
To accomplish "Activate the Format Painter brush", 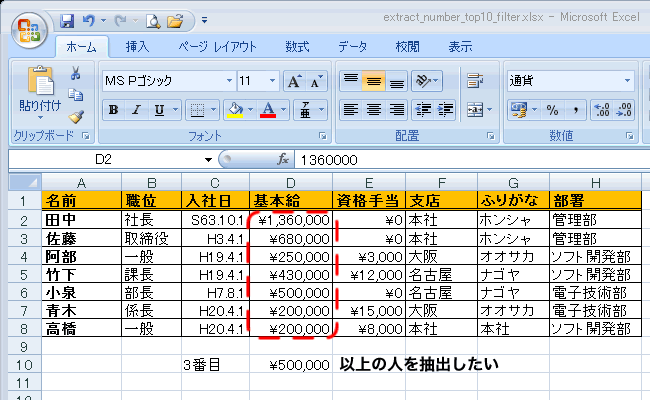I will [76, 117].
